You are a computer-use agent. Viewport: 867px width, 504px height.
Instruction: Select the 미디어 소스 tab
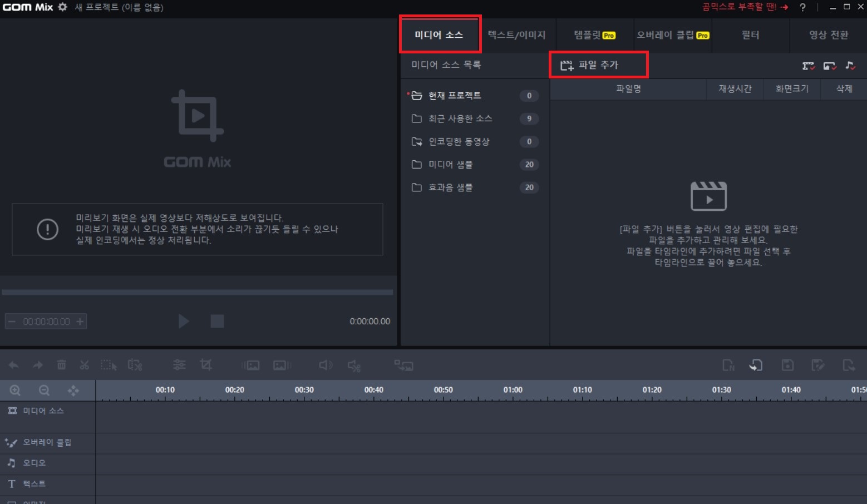440,35
